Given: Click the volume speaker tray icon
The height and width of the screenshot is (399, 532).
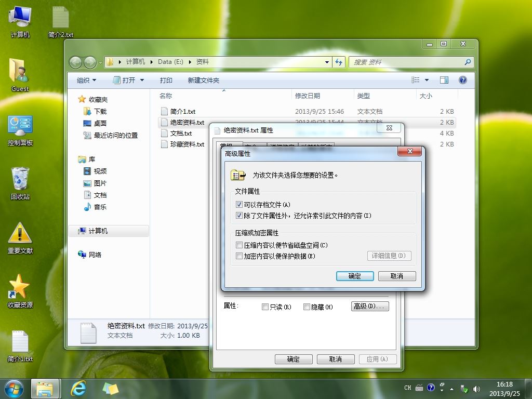Looking at the screenshot, I should (476, 389).
